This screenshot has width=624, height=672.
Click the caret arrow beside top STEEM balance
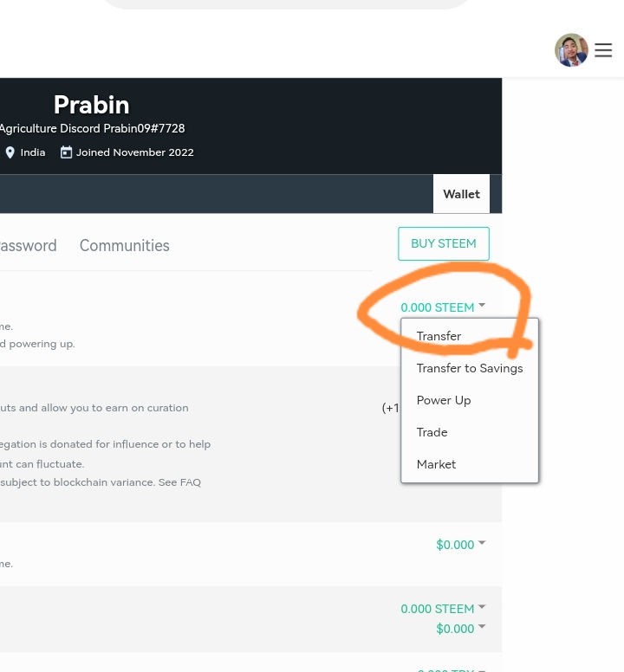coord(482,305)
